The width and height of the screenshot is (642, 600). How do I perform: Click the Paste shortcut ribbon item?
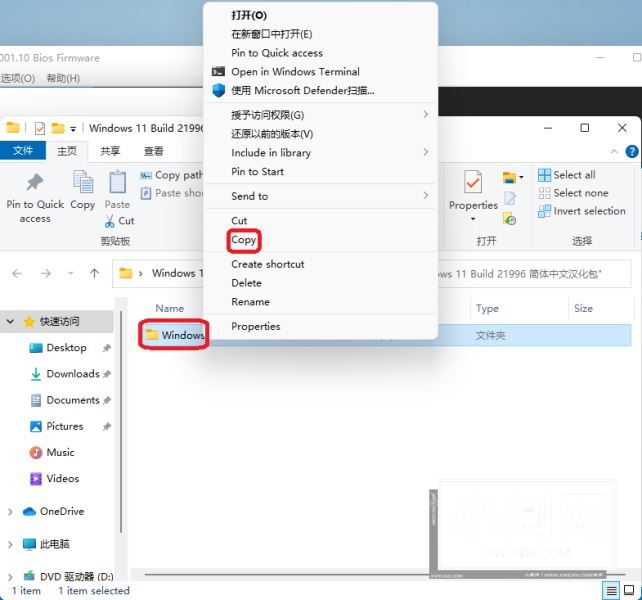171,193
